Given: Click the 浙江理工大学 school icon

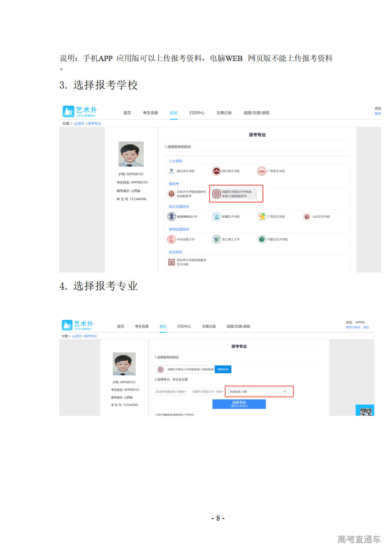Looking at the screenshot, I should [x=216, y=239].
